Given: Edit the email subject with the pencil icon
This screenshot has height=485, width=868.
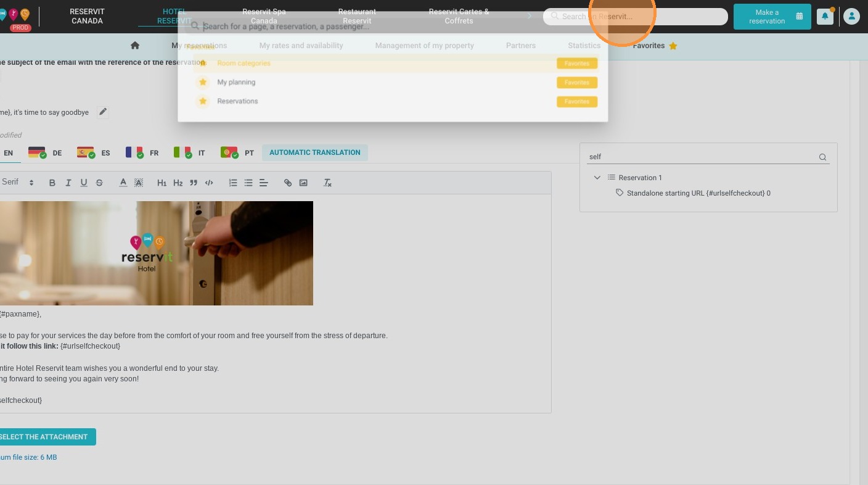Looking at the screenshot, I should tap(103, 112).
